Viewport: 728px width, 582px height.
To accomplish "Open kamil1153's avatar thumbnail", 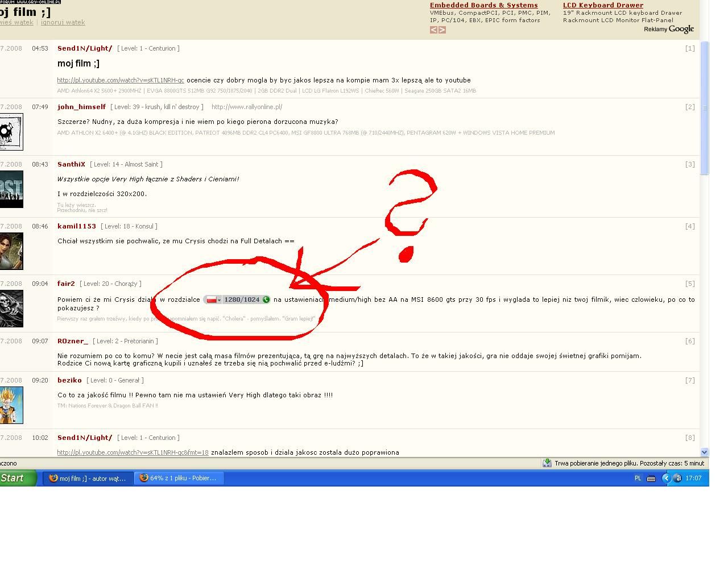I will (11, 251).
